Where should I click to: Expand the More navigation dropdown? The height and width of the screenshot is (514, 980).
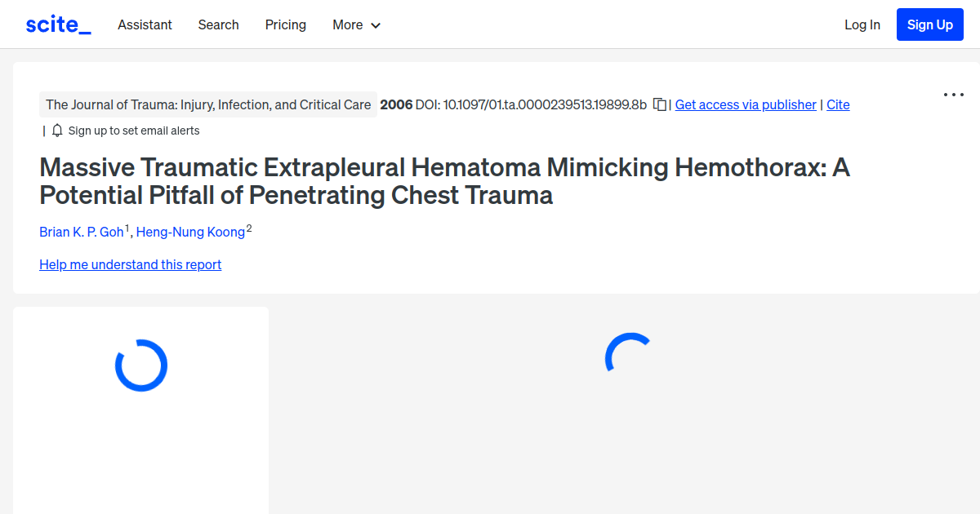tap(356, 25)
